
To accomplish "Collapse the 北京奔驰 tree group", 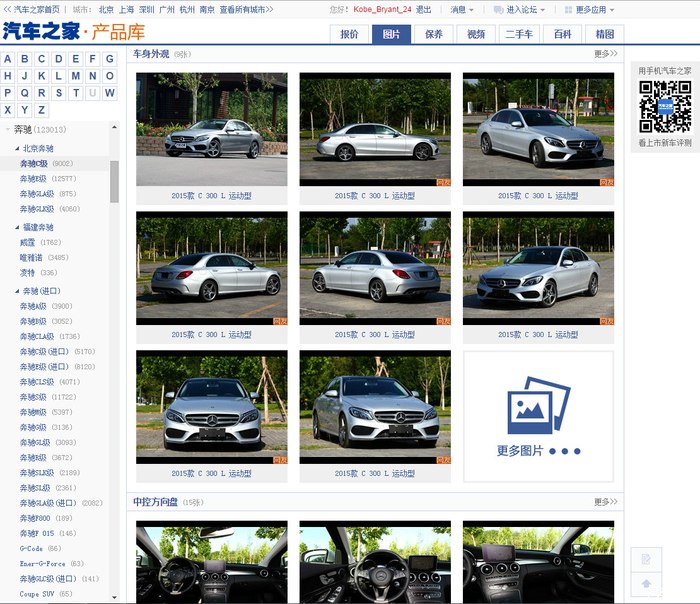I will (17, 148).
